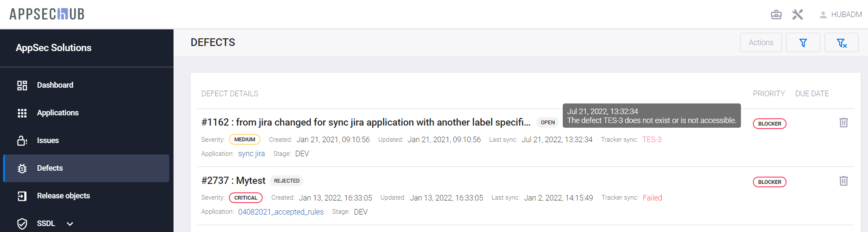Delete defect #1162 with trash icon
Image resolution: width=868 pixels, height=232 pixels.
(x=843, y=123)
